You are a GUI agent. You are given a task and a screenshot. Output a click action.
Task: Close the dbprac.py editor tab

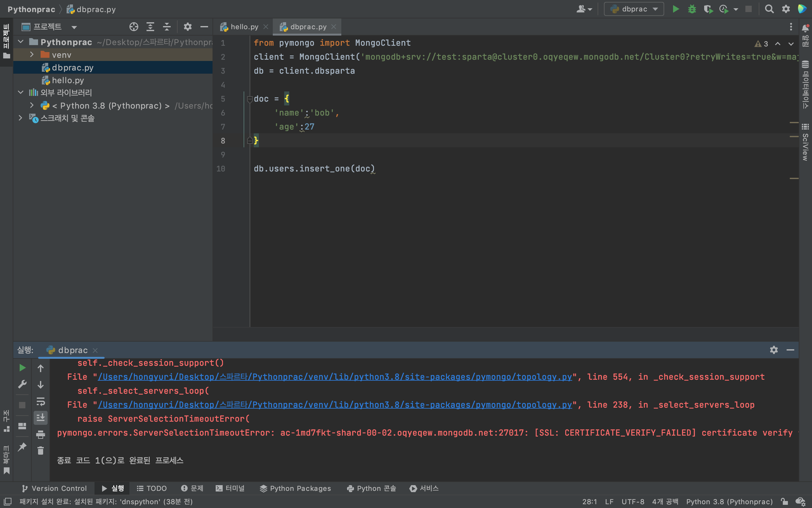point(334,27)
